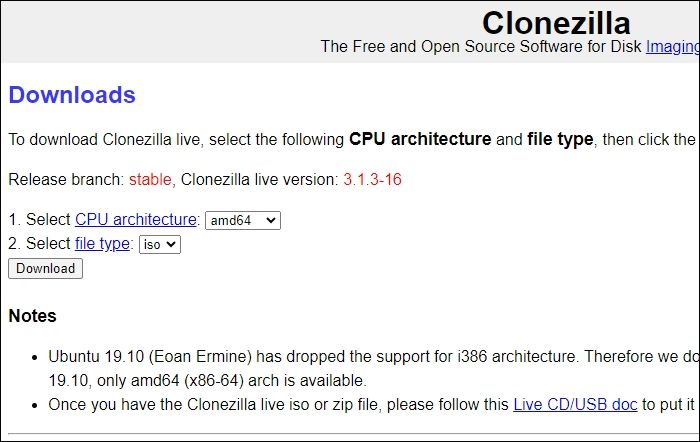Click bold 'file type' in the intro sentence
This screenshot has height=442, width=700.
coord(559,139)
